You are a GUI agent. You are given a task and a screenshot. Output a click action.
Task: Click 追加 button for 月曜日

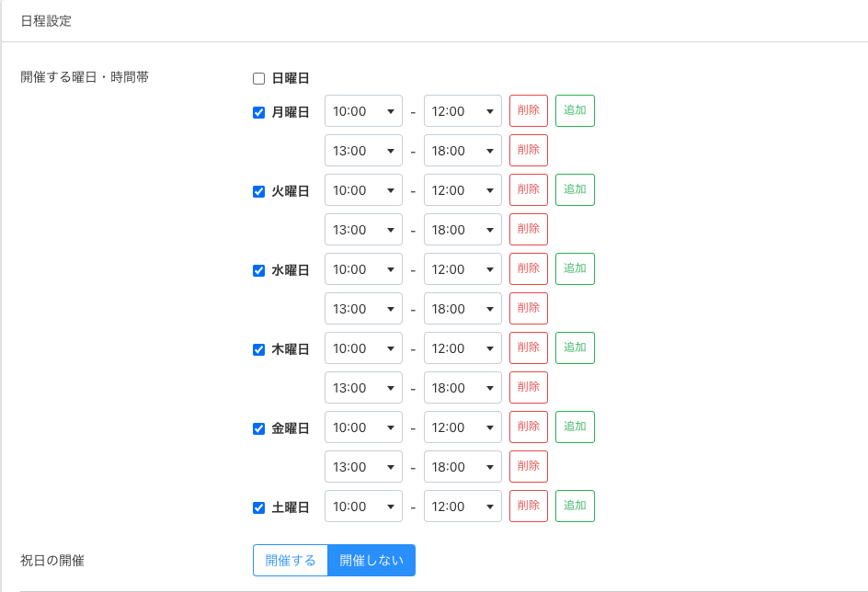(x=575, y=111)
